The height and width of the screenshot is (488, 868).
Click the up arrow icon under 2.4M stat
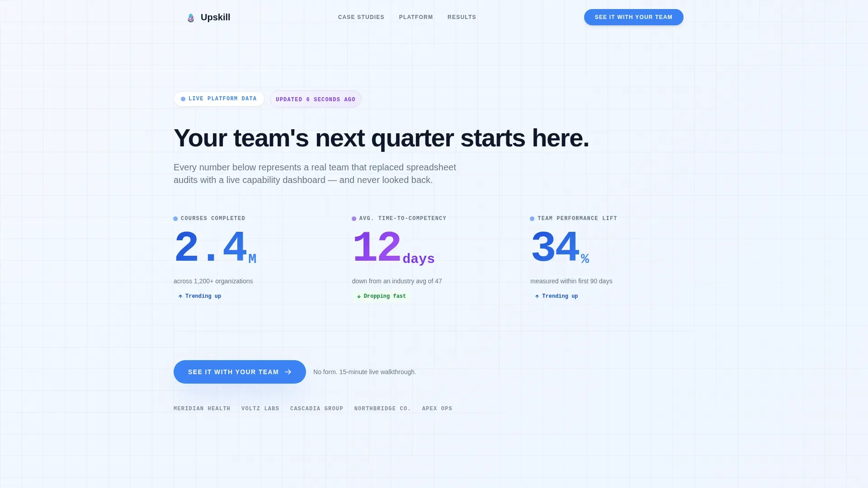pyautogui.click(x=180, y=296)
